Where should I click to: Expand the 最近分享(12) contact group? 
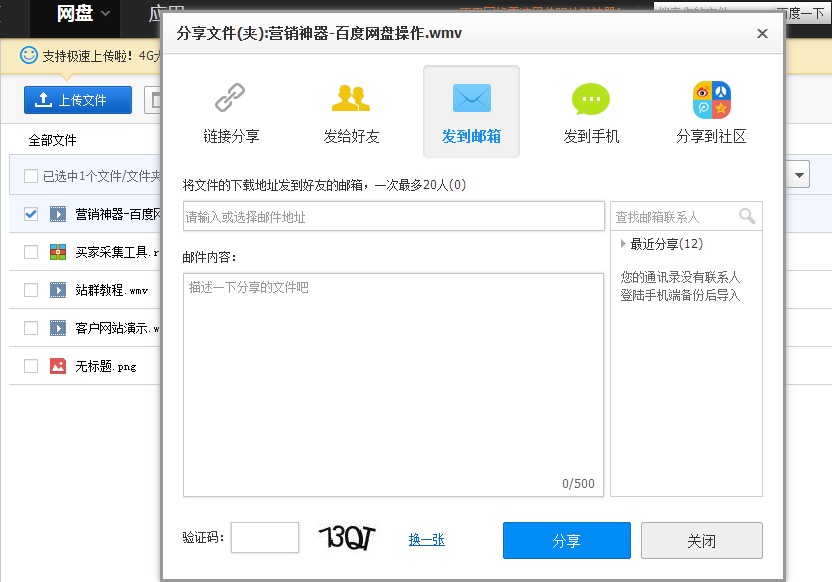(x=623, y=244)
